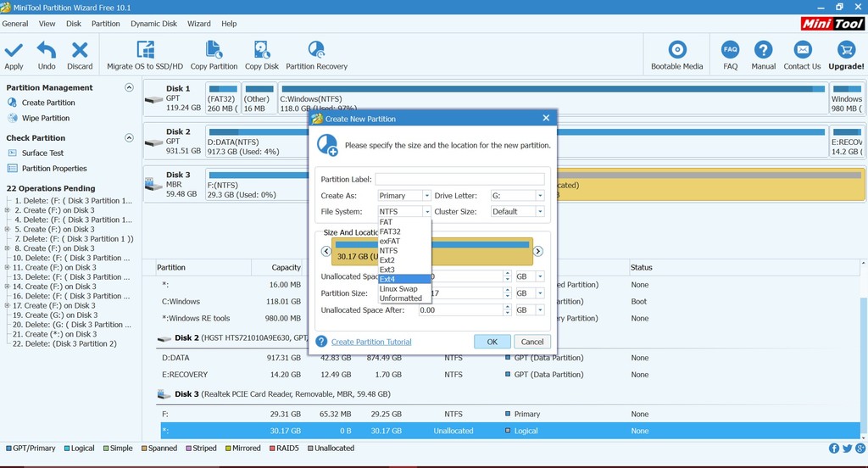This screenshot has height=468, width=868.
Task: Collapse the Partition Management section
Action: point(129,87)
